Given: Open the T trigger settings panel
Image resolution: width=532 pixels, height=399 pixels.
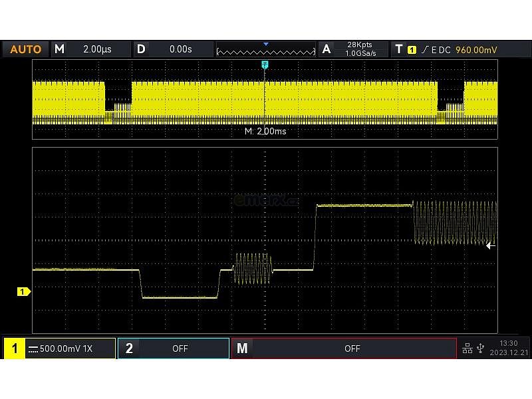Looking at the screenshot, I should (x=398, y=49).
